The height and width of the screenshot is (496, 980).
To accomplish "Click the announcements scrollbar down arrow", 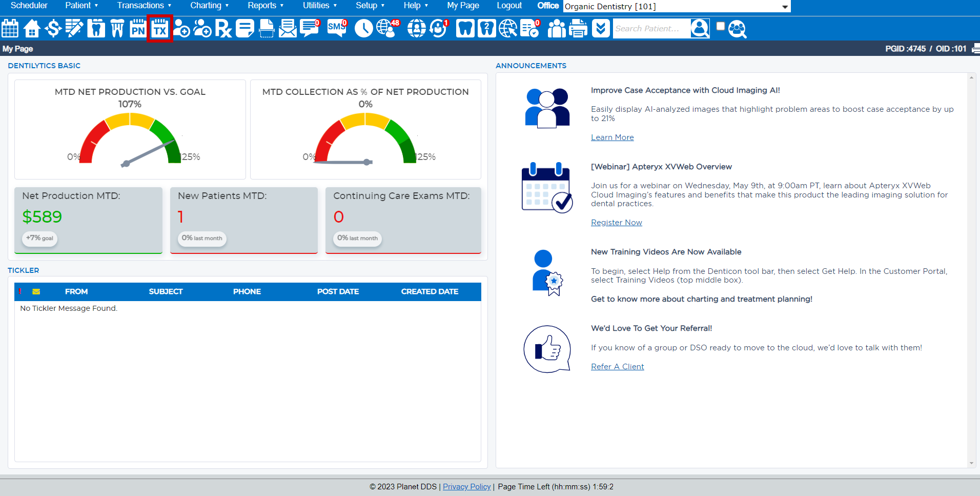I will click(x=971, y=463).
